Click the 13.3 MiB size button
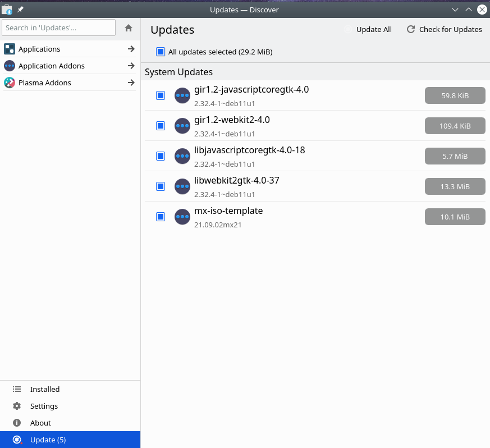The image size is (490, 448). (x=455, y=186)
